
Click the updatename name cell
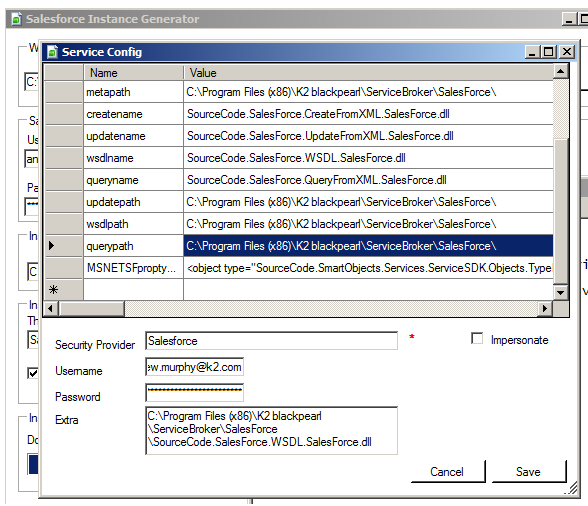pos(133,136)
